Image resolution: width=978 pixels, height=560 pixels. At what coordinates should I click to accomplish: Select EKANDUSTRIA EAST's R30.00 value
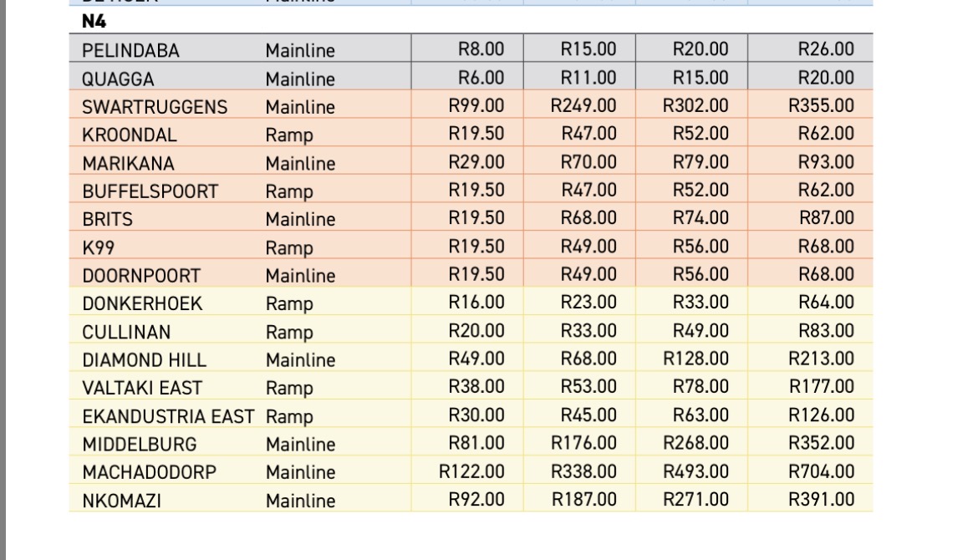click(476, 415)
